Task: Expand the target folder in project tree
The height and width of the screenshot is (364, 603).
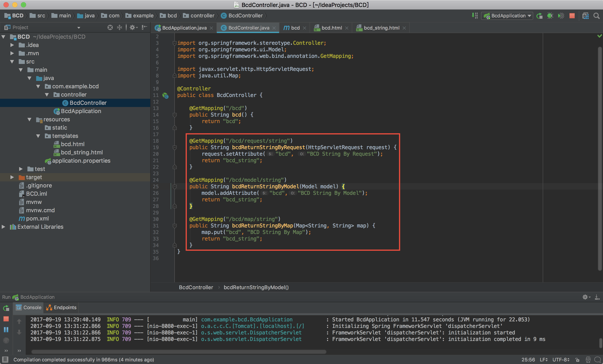Action: (x=12, y=177)
